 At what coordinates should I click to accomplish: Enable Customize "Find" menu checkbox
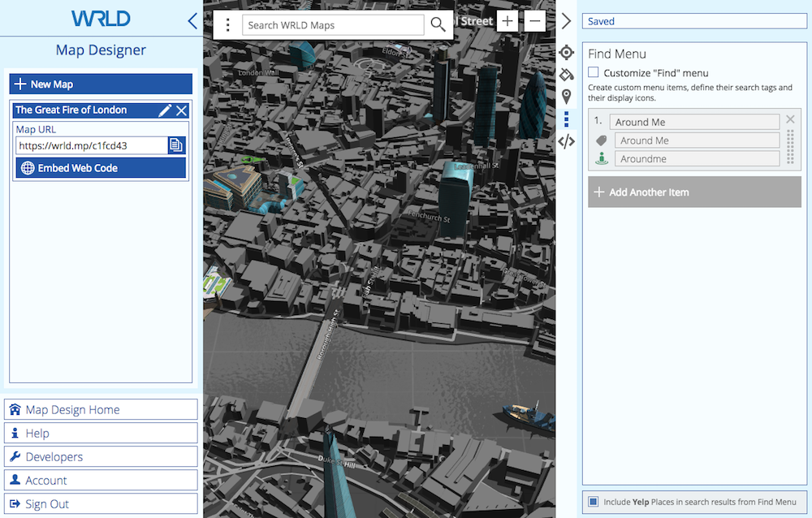(594, 72)
